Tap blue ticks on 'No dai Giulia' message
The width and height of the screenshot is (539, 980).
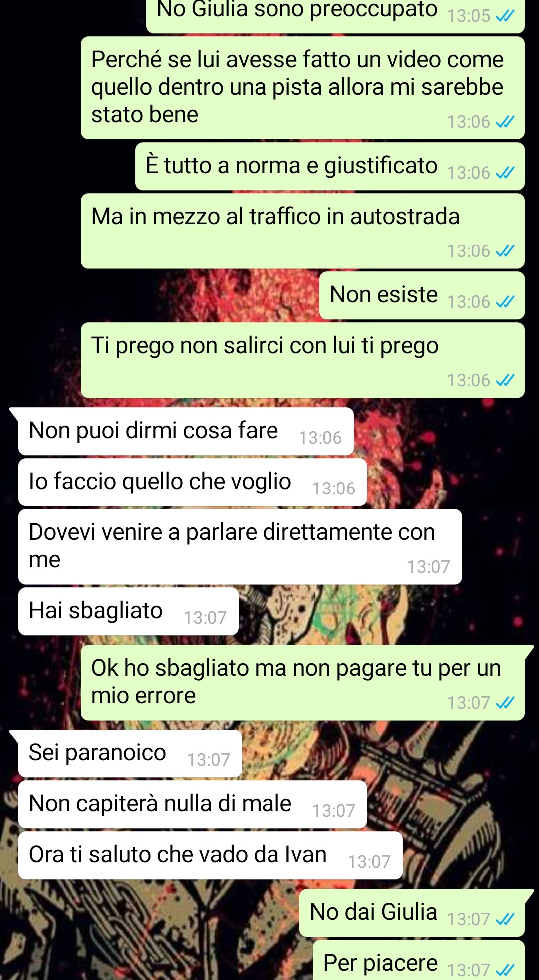click(x=505, y=919)
